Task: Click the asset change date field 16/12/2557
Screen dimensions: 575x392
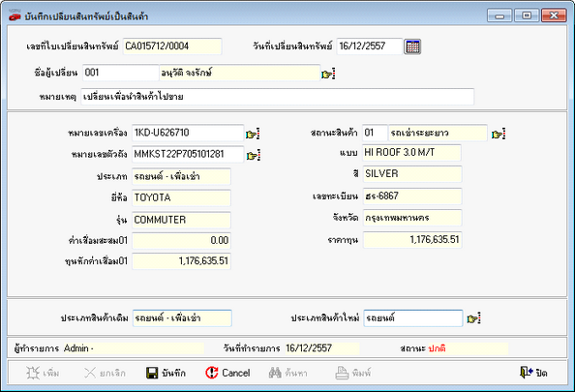Action: tap(369, 46)
